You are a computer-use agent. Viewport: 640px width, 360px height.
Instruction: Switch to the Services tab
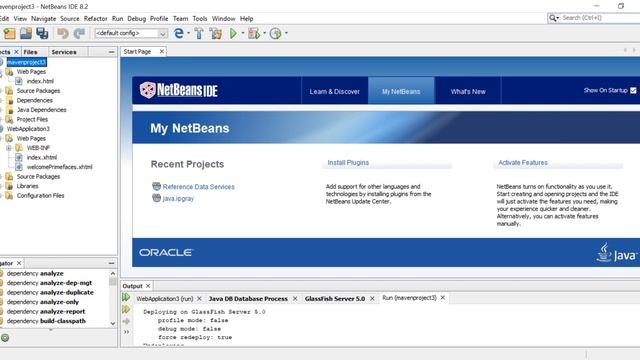(x=64, y=52)
